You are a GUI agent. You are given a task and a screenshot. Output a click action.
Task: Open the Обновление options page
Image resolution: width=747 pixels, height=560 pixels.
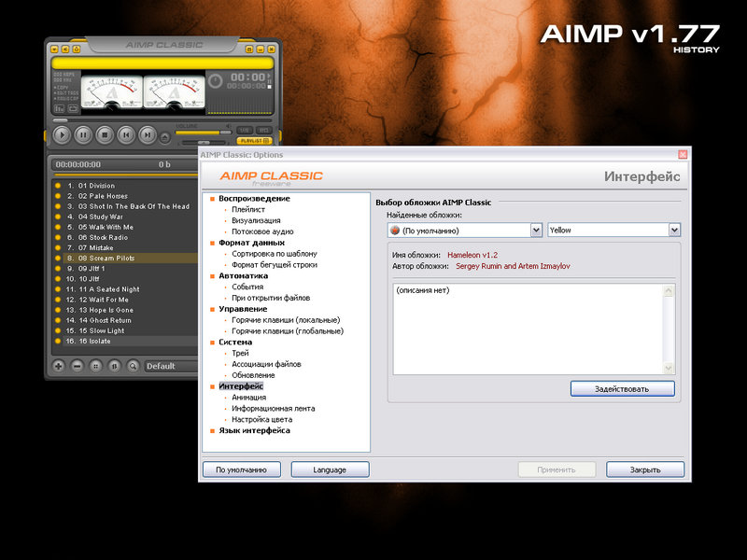click(253, 375)
